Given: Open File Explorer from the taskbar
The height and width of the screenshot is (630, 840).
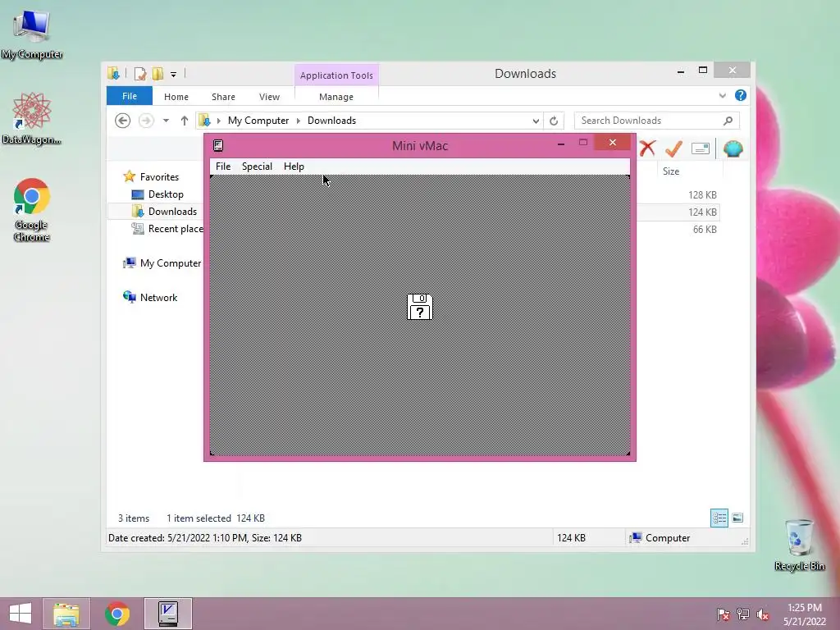Looking at the screenshot, I should [x=66, y=614].
